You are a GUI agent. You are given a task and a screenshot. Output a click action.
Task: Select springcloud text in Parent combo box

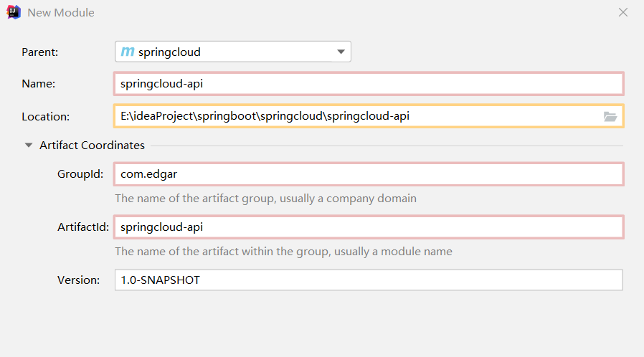pos(169,52)
